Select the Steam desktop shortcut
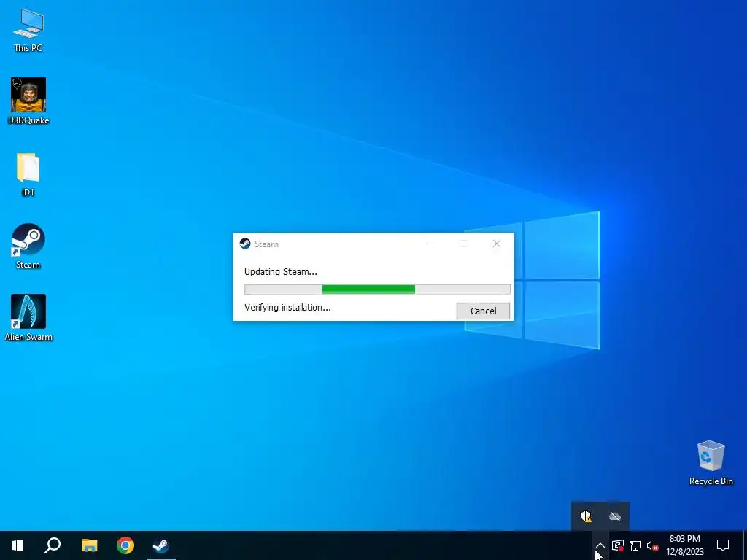 point(28,246)
